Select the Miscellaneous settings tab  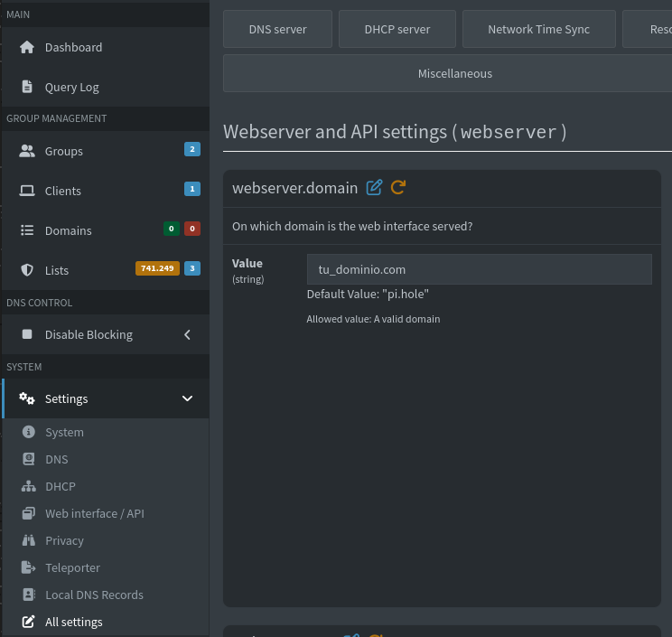click(x=454, y=73)
